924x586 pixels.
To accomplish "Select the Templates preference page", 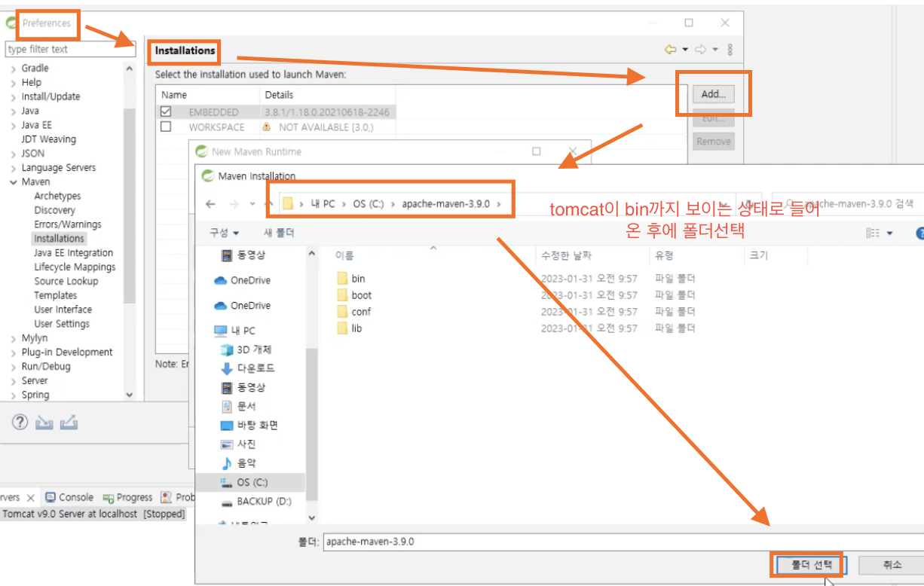I will coord(55,295).
